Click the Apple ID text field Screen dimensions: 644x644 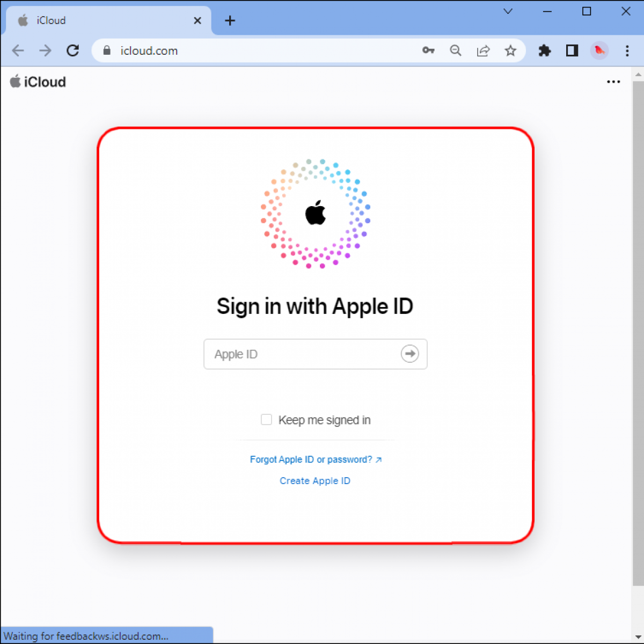pyautogui.click(x=301, y=354)
